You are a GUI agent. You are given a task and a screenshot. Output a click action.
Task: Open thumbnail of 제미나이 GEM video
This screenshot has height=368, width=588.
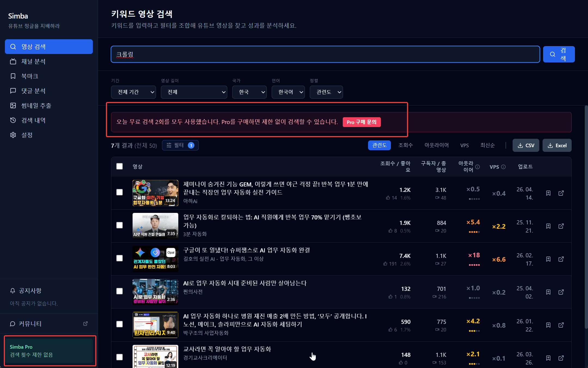click(x=155, y=193)
